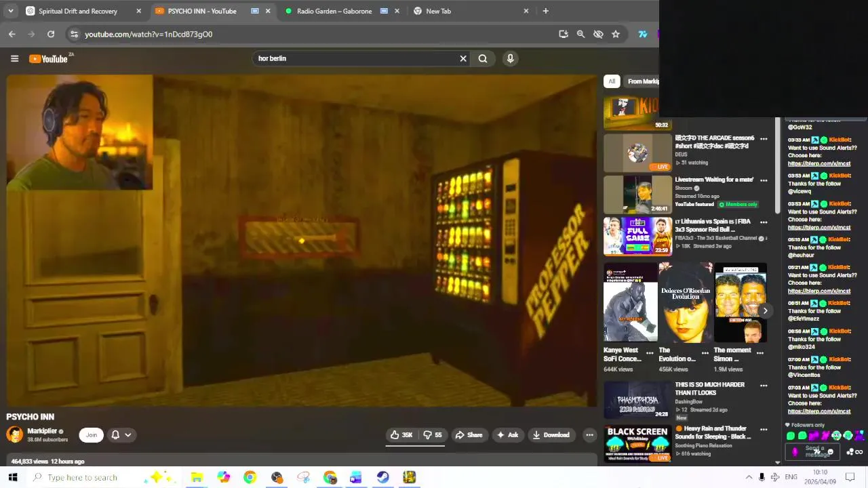Go to YouTube home via logo
Screen dimensions: 868x488
click(x=49, y=59)
